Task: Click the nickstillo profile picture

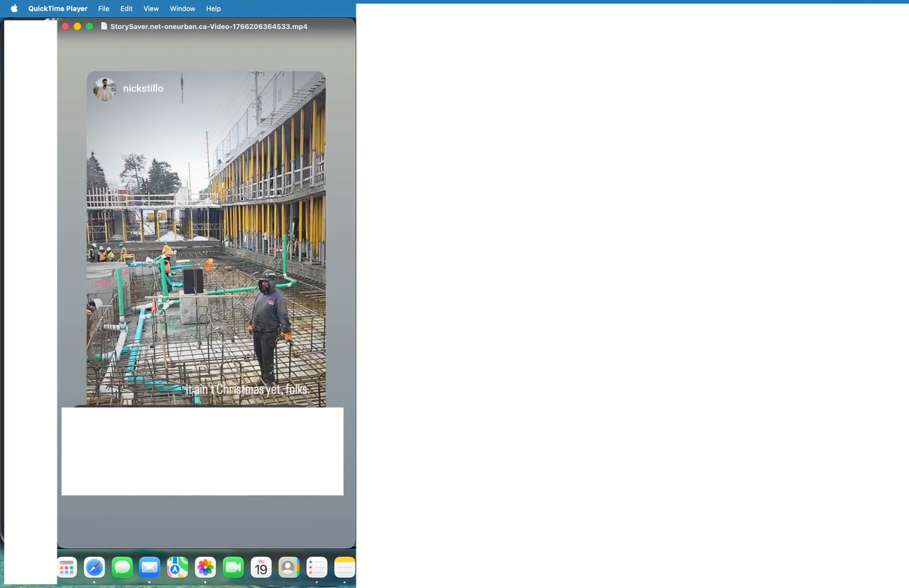Action: click(x=105, y=89)
